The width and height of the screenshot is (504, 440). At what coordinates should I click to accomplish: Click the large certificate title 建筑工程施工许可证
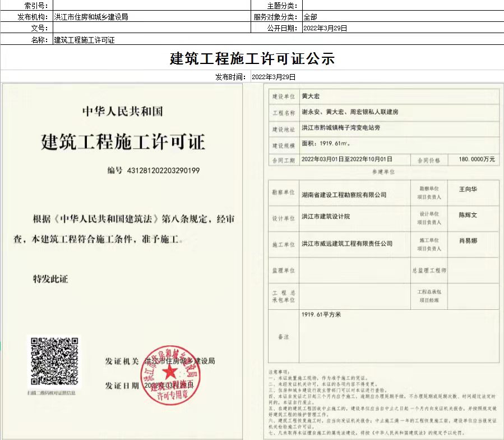coord(123,141)
